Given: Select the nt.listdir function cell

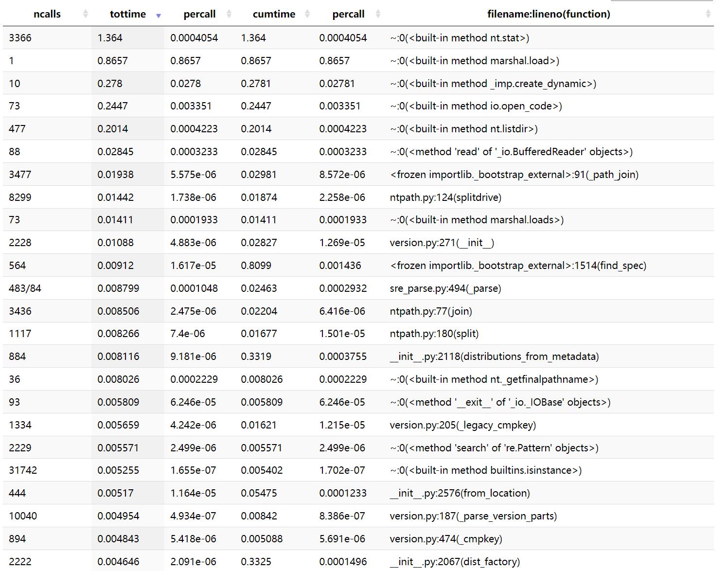Looking at the screenshot, I should pos(463,129).
